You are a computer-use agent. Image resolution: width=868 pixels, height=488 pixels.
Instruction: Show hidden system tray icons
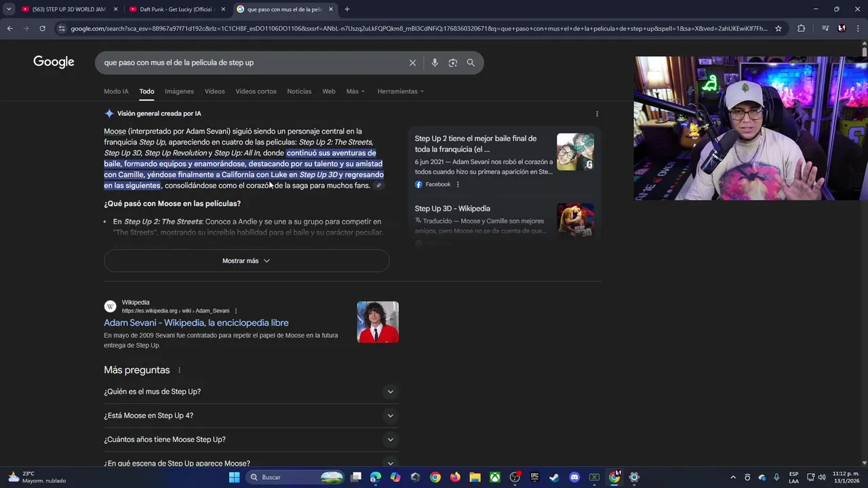(x=733, y=477)
